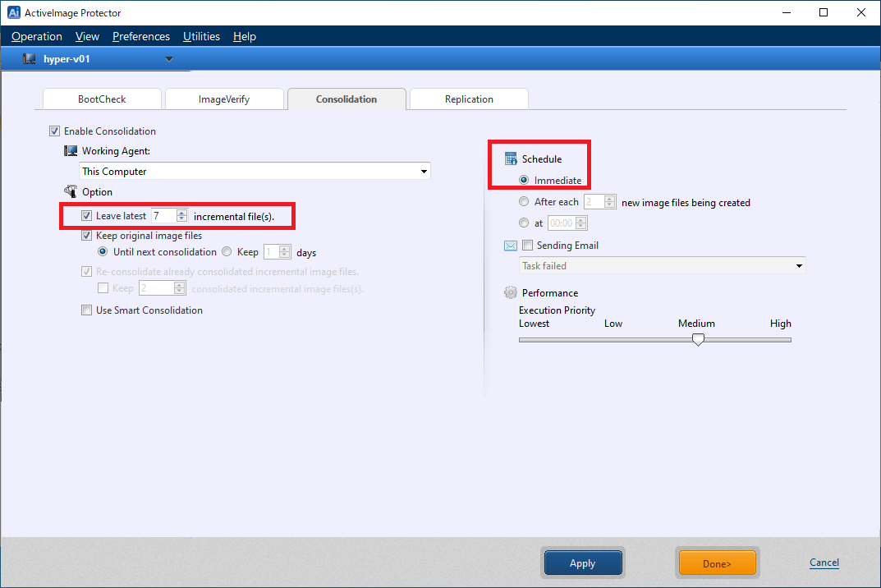Click the Working Agent computer icon
The width and height of the screenshot is (881, 588).
(71, 150)
